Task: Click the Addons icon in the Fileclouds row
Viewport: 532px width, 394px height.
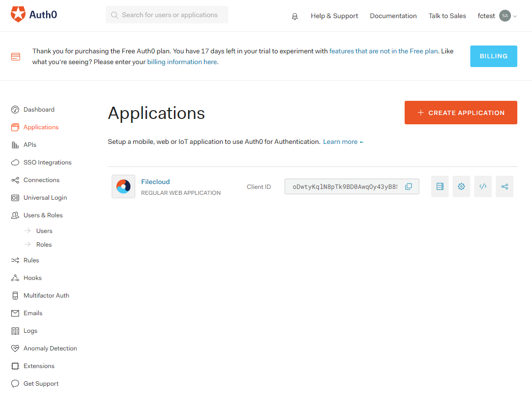Action: tap(439, 186)
